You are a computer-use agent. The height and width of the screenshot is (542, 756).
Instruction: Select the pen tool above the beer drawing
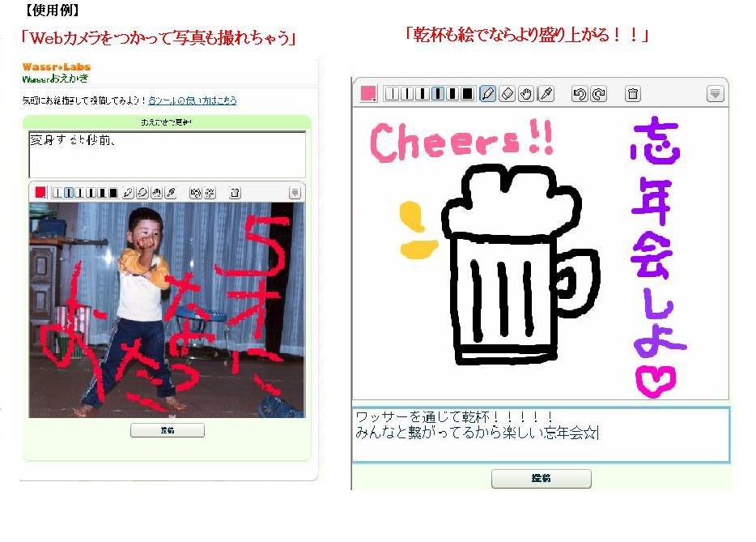488,94
